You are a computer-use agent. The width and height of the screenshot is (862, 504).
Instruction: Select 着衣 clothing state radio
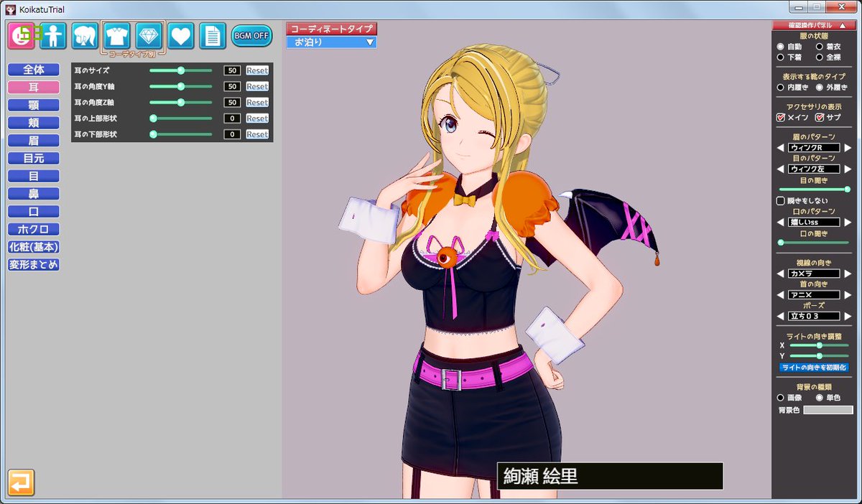[x=820, y=47]
